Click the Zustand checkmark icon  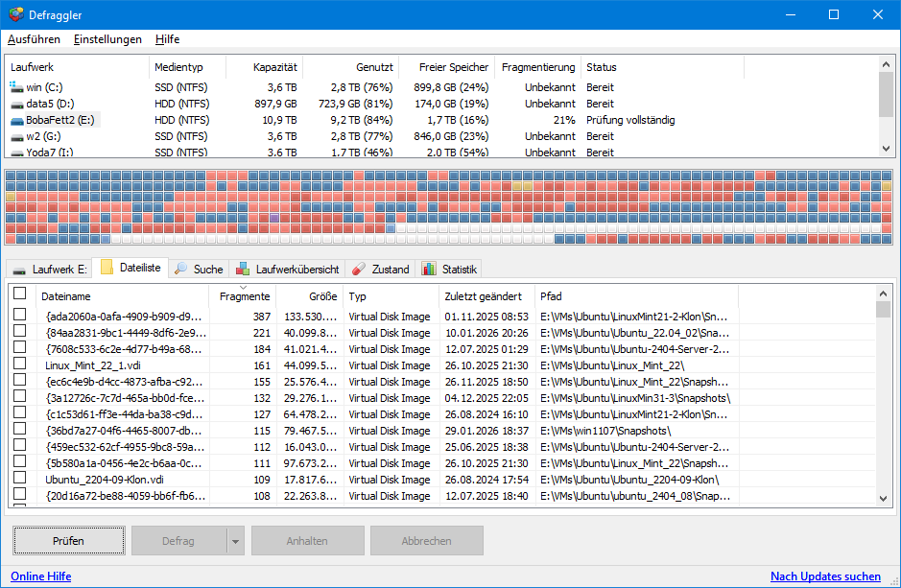[359, 269]
